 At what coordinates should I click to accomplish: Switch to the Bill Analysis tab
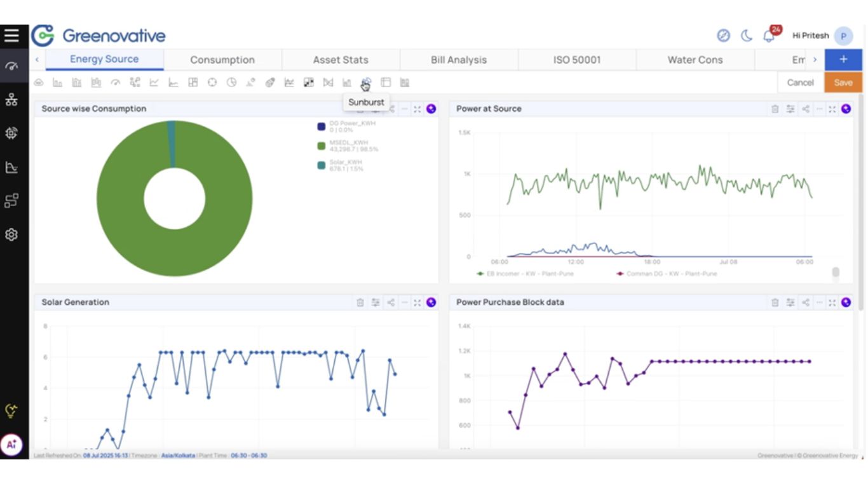pos(458,60)
